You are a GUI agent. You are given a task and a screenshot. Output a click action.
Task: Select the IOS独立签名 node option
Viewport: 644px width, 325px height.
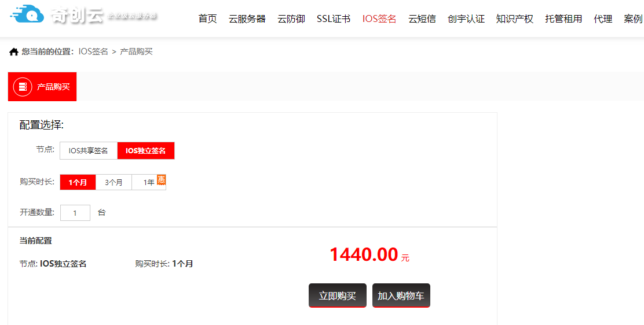coord(146,150)
